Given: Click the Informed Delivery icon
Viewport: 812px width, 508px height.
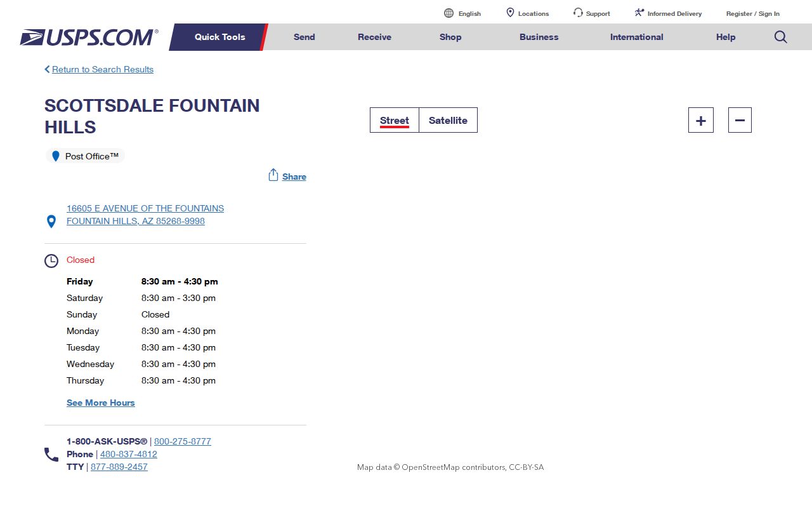Looking at the screenshot, I should coord(639,13).
